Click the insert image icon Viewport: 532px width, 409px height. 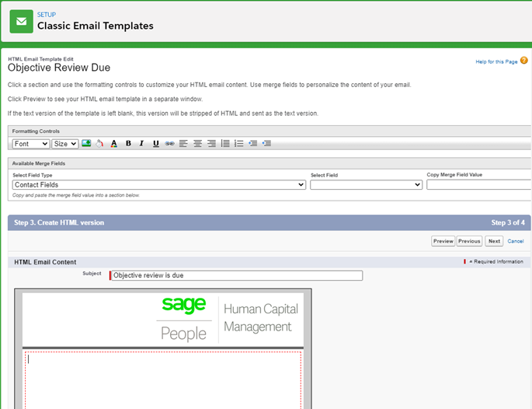[x=86, y=144]
